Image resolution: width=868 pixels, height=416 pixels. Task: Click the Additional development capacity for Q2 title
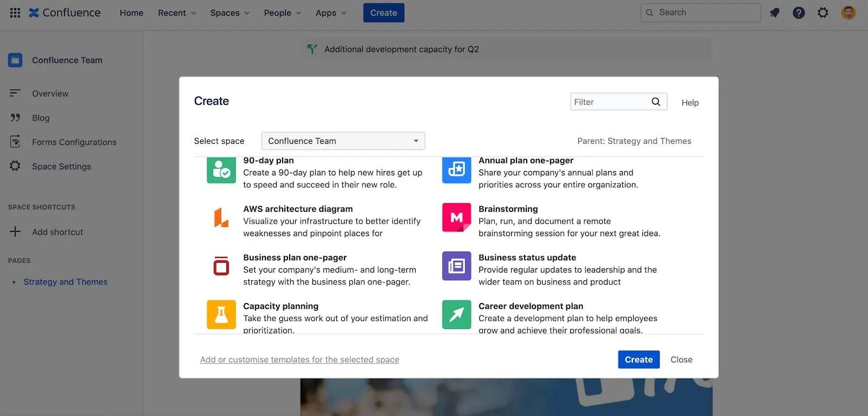[x=401, y=49]
